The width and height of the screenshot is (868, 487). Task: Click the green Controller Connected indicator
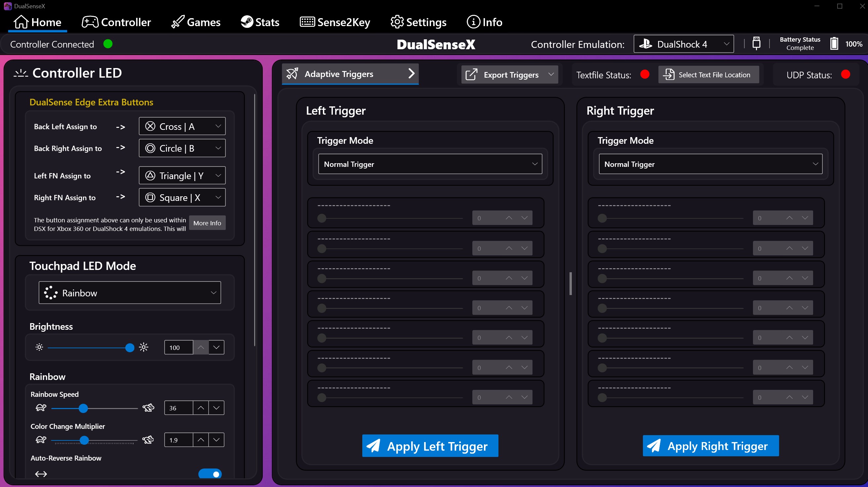pyautogui.click(x=108, y=44)
